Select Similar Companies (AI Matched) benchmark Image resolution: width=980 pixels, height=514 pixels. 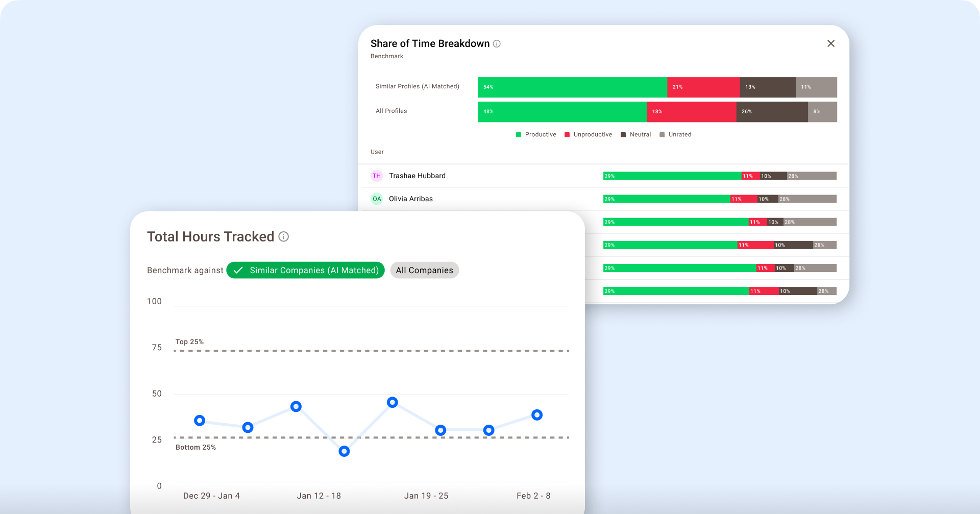pyautogui.click(x=305, y=270)
